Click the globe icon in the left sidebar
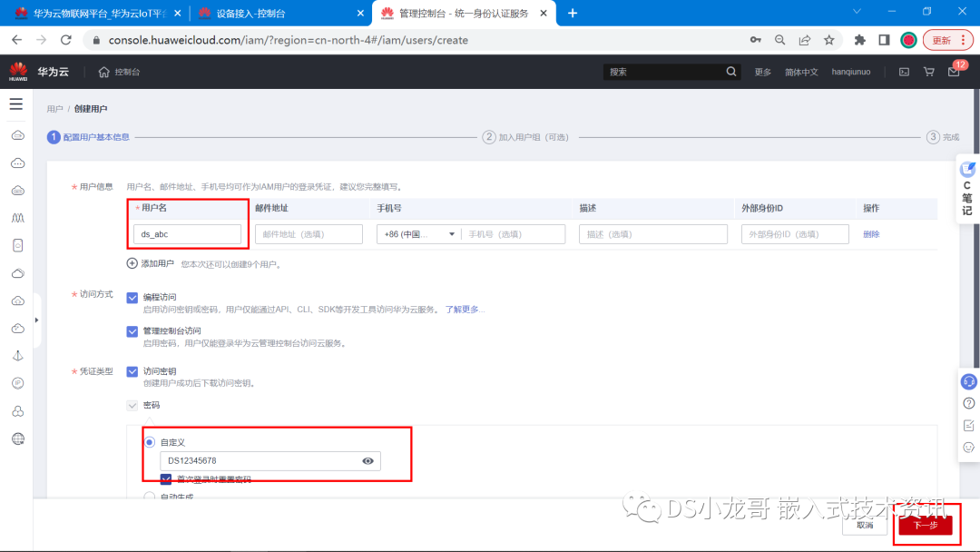 click(x=18, y=439)
